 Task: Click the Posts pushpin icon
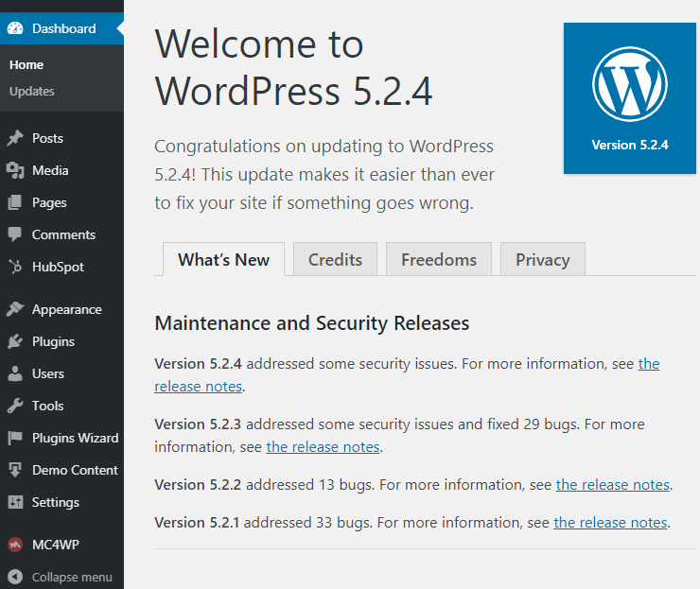(x=15, y=138)
